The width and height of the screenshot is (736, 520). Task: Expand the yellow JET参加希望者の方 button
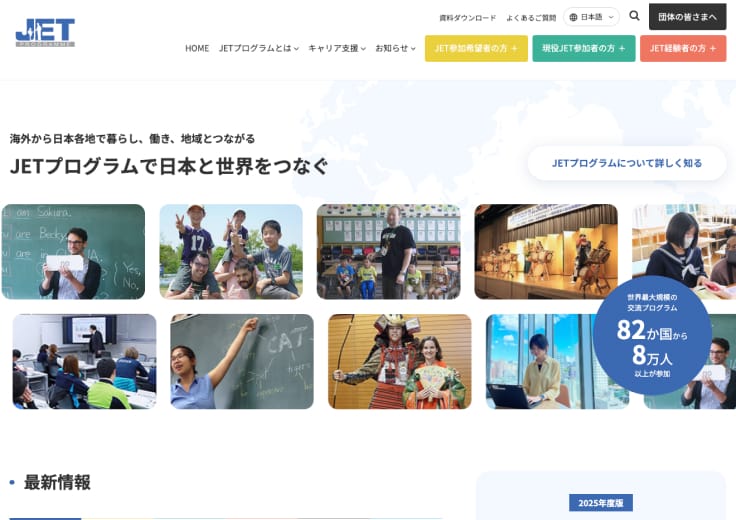point(476,48)
